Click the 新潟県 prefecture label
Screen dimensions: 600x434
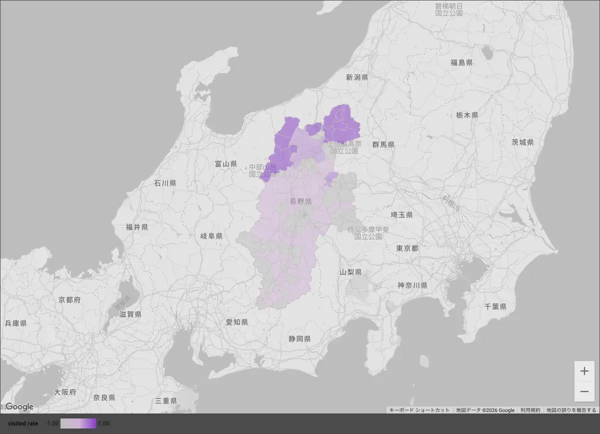click(x=357, y=77)
